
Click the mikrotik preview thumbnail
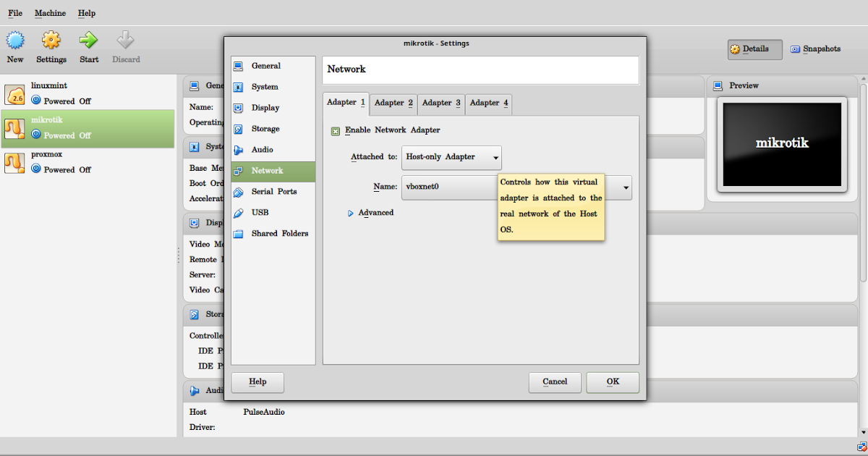782,145
